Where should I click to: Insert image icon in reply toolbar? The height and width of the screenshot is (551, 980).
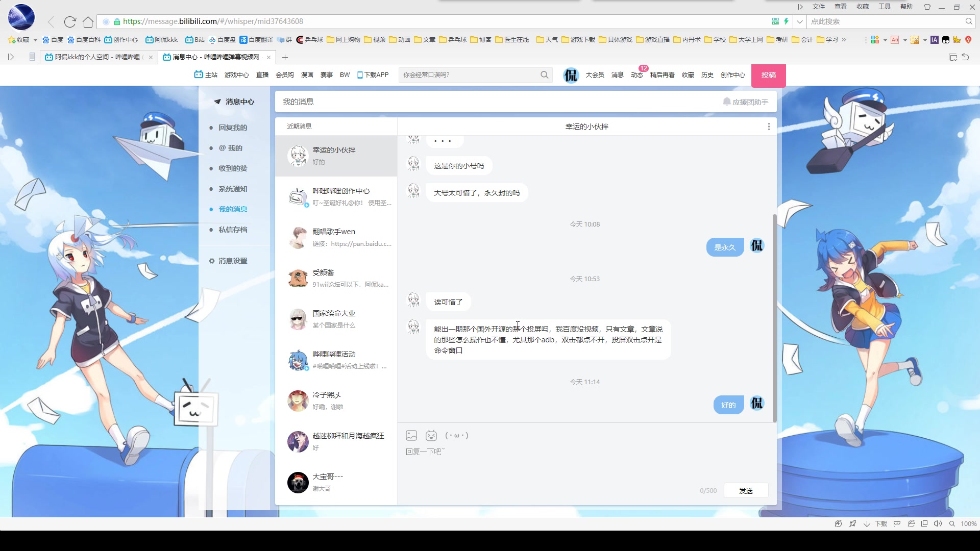click(x=411, y=435)
